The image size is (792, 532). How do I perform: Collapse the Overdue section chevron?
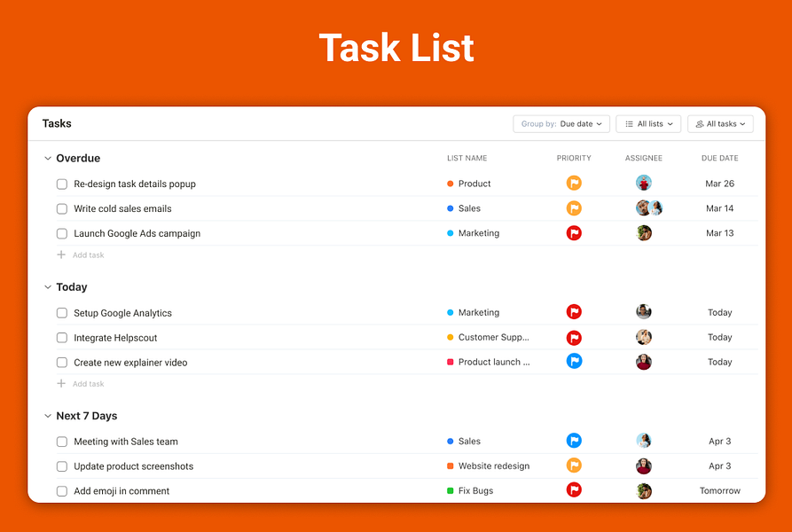click(48, 158)
